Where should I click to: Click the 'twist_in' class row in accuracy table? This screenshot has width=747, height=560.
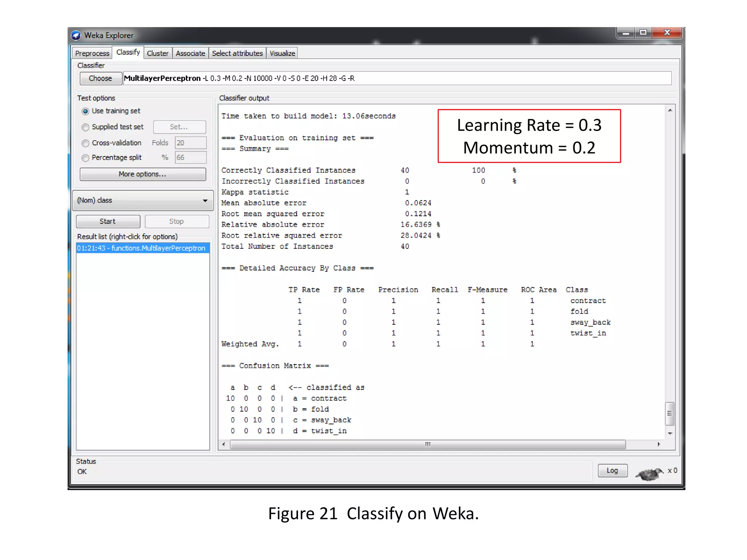452,333
